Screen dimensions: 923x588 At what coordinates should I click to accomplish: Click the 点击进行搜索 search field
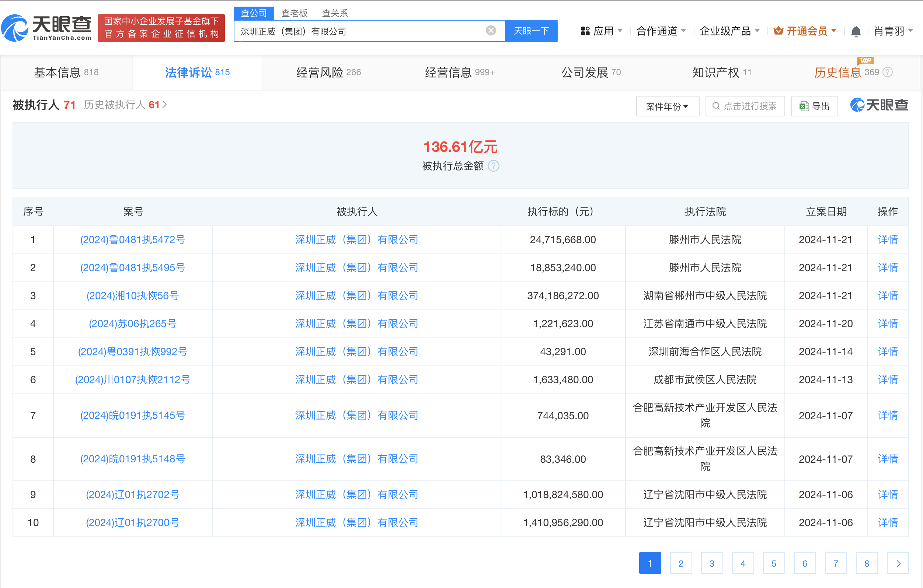tap(745, 106)
